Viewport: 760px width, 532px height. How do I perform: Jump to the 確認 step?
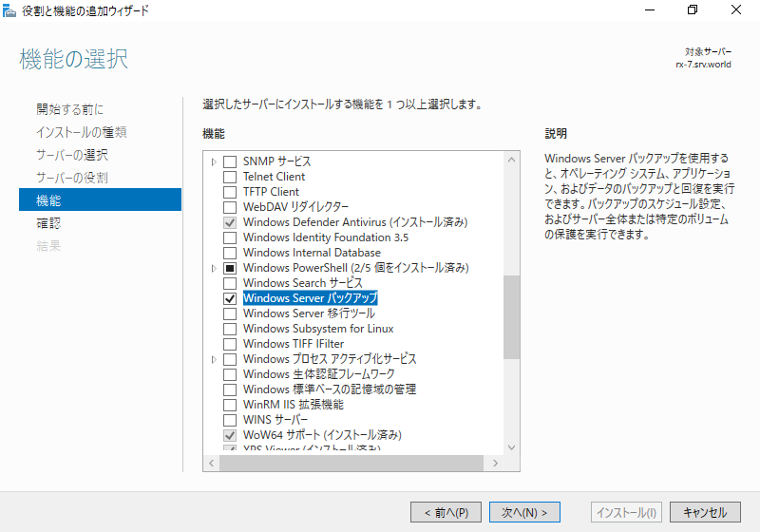[48, 223]
